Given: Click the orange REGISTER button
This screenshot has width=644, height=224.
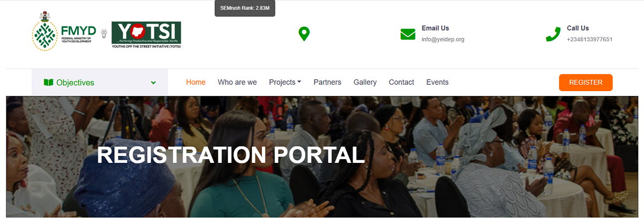Looking at the screenshot, I should (586, 83).
